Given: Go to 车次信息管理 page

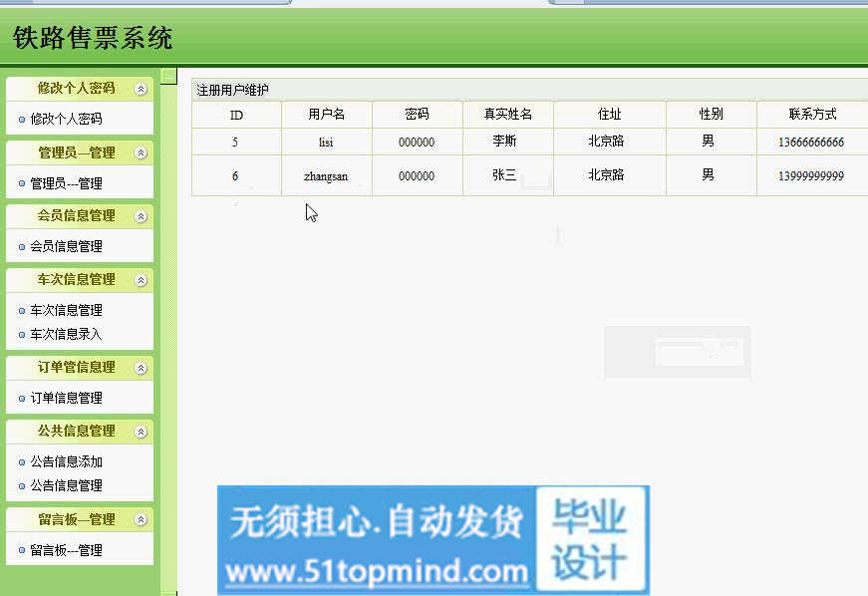Looking at the screenshot, I should (x=66, y=310).
